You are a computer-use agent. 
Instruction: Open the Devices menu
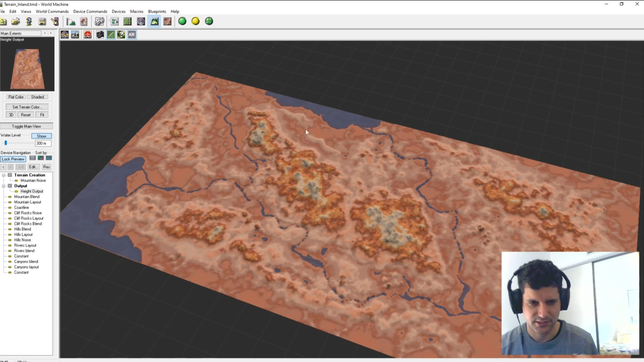pos(118,12)
